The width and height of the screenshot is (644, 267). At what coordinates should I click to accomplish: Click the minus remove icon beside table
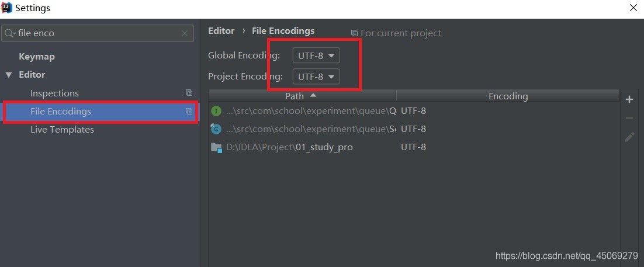629,118
